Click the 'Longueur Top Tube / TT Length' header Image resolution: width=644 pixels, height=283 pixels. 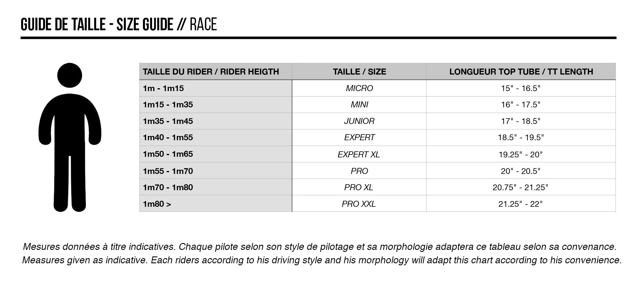tap(521, 72)
